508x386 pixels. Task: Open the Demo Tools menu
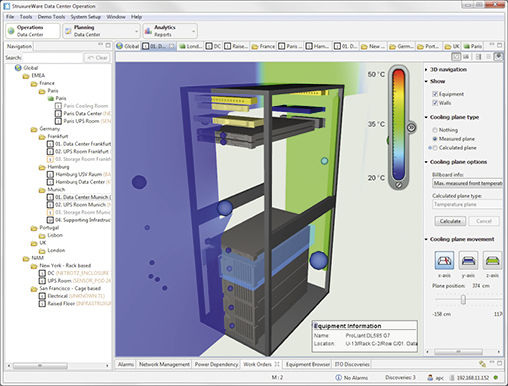[x=51, y=17]
